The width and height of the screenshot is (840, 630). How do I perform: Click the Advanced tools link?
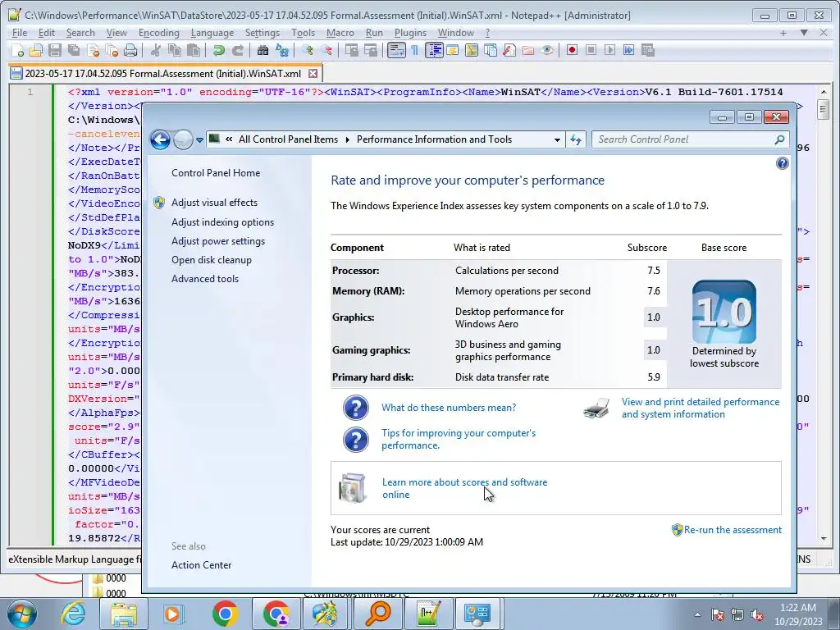pos(204,279)
